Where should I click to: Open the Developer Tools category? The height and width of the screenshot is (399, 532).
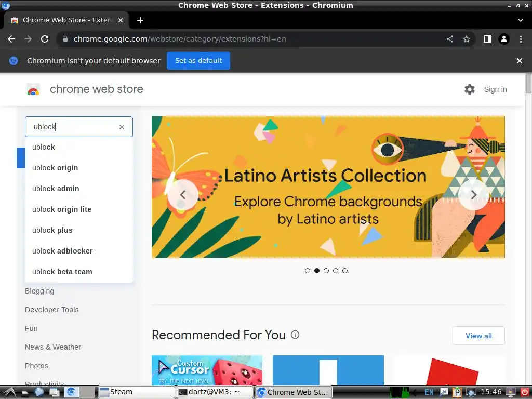coord(52,310)
